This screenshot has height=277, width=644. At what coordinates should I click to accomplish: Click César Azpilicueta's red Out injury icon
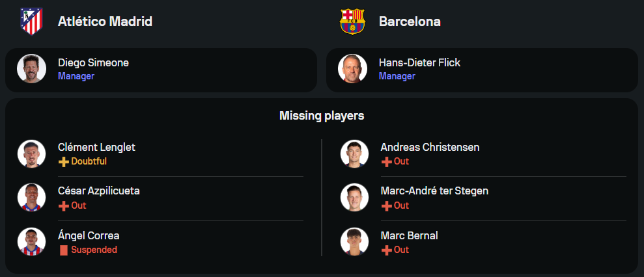pos(63,205)
